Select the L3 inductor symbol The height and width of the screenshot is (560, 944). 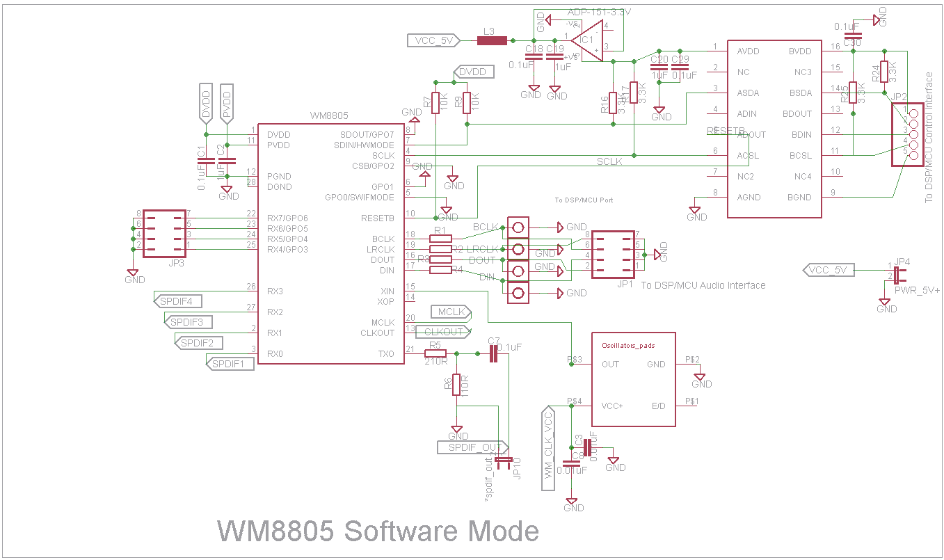[x=492, y=41]
